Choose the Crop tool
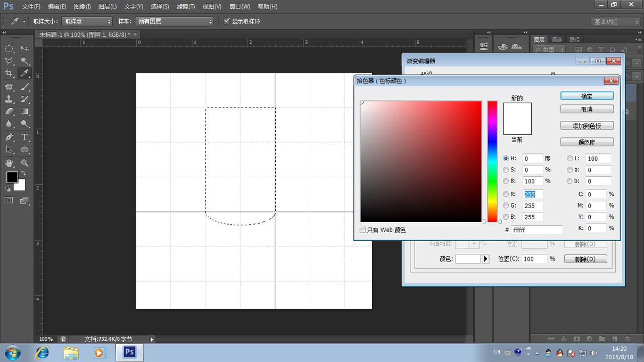644x362 pixels. point(9,73)
